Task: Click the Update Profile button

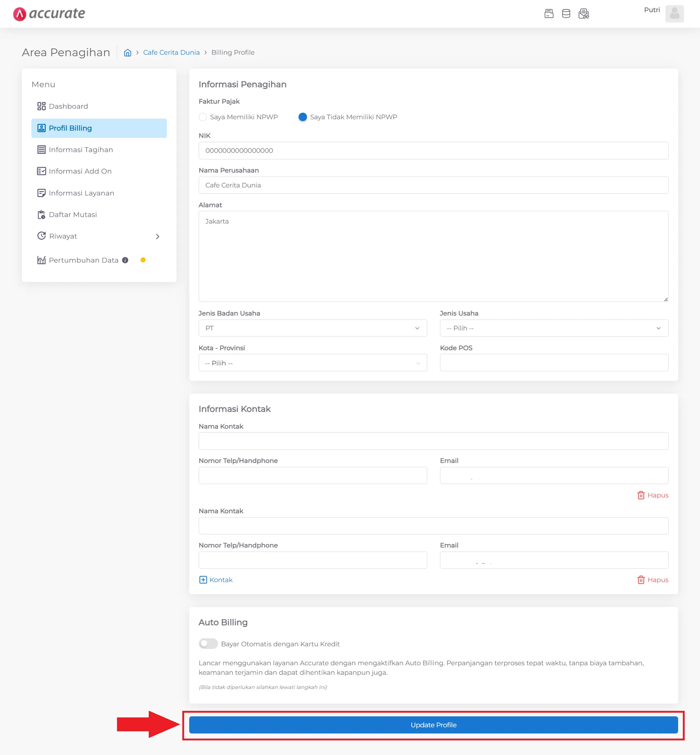Action: pos(433,725)
